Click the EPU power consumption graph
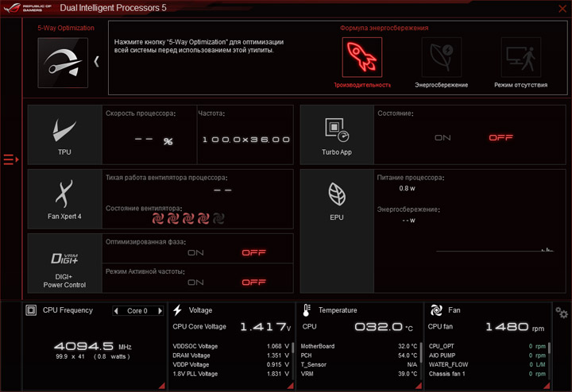 tap(495, 249)
